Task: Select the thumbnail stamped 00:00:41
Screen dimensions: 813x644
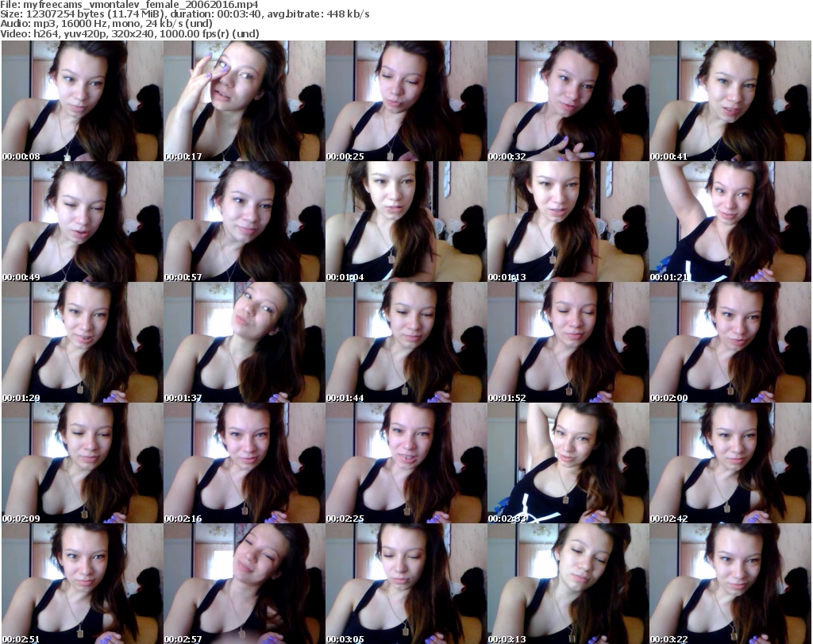Action: pyautogui.click(x=730, y=101)
